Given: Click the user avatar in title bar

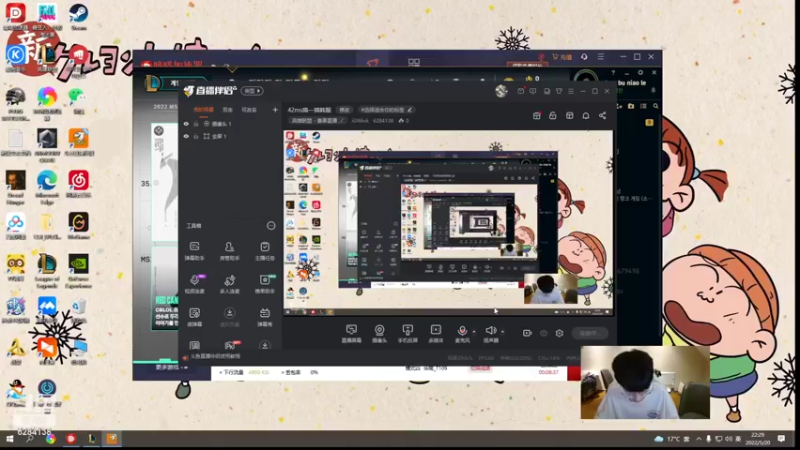Looking at the screenshot, I should [501, 91].
